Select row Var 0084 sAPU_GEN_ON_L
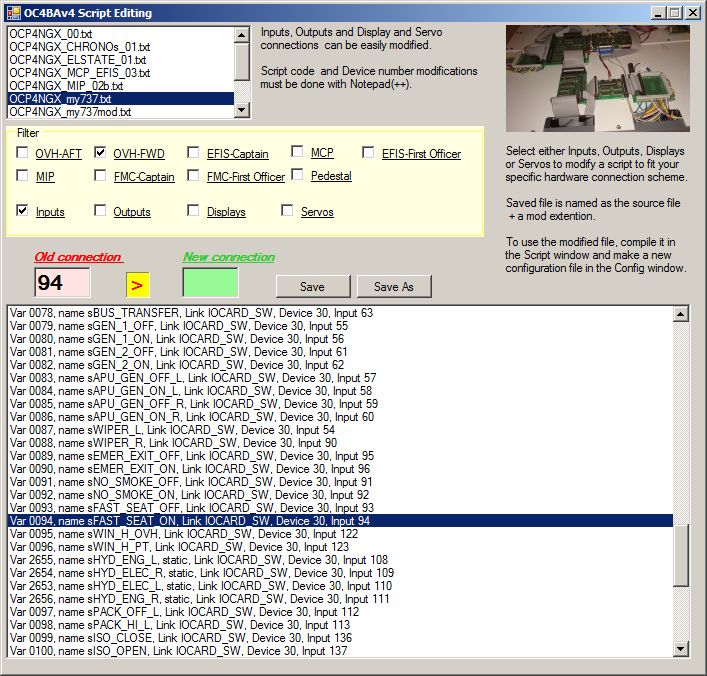 pyautogui.click(x=340, y=391)
